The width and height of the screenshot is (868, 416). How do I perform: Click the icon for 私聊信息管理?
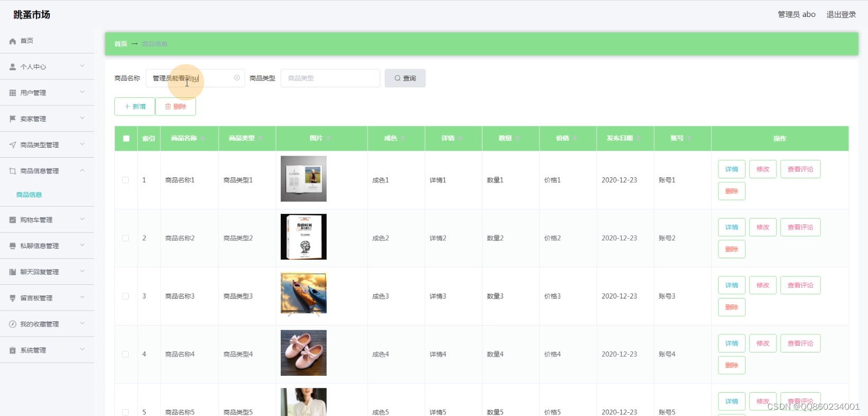[x=13, y=246]
